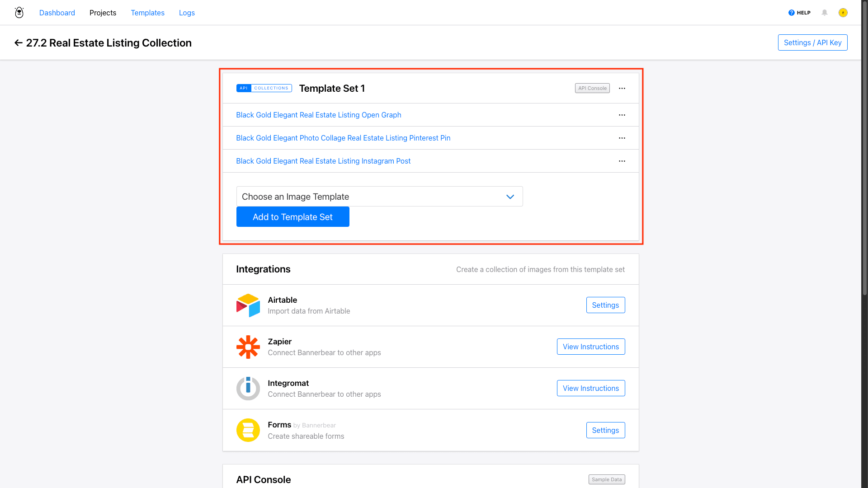Open the notifications bell
The image size is (868, 488).
(825, 13)
